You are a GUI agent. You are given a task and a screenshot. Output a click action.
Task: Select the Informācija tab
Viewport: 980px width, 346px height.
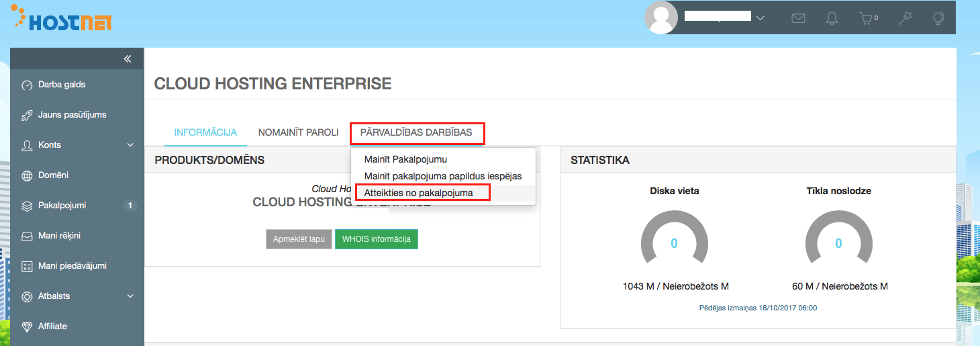(205, 132)
